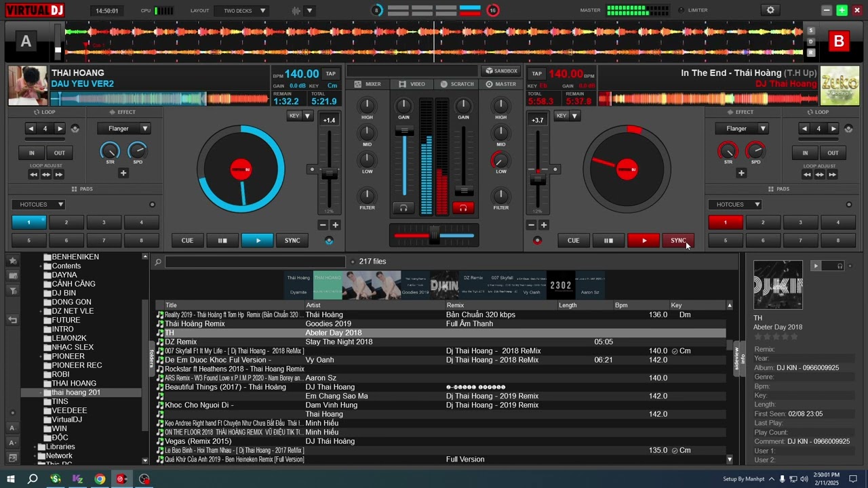
Task: Toggle deck A headphone cue button
Action: (x=403, y=207)
